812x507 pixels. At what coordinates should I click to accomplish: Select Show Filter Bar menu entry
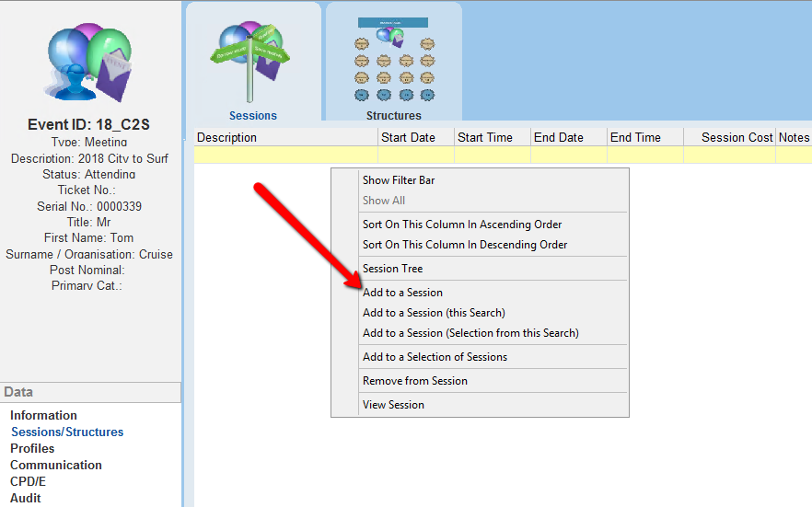(x=399, y=180)
